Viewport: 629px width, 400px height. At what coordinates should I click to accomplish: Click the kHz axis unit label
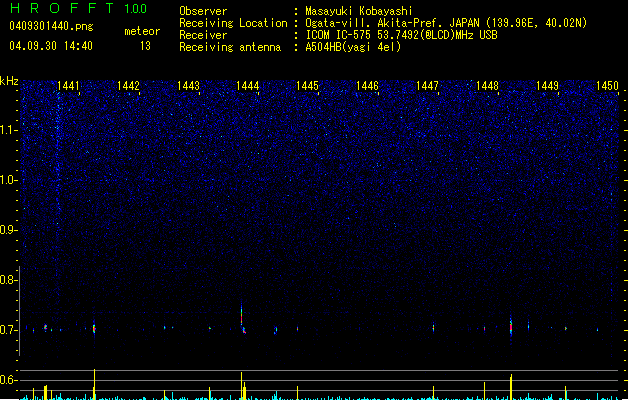pos(9,81)
